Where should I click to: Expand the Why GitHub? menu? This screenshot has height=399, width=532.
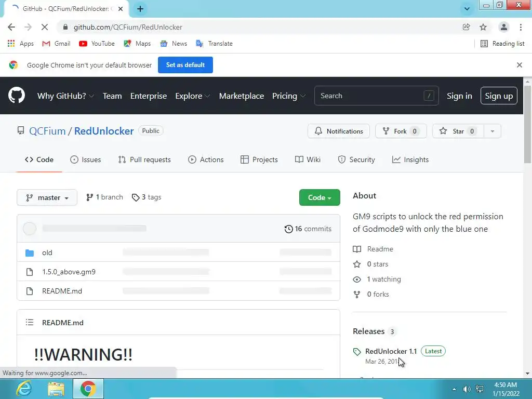point(65,96)
